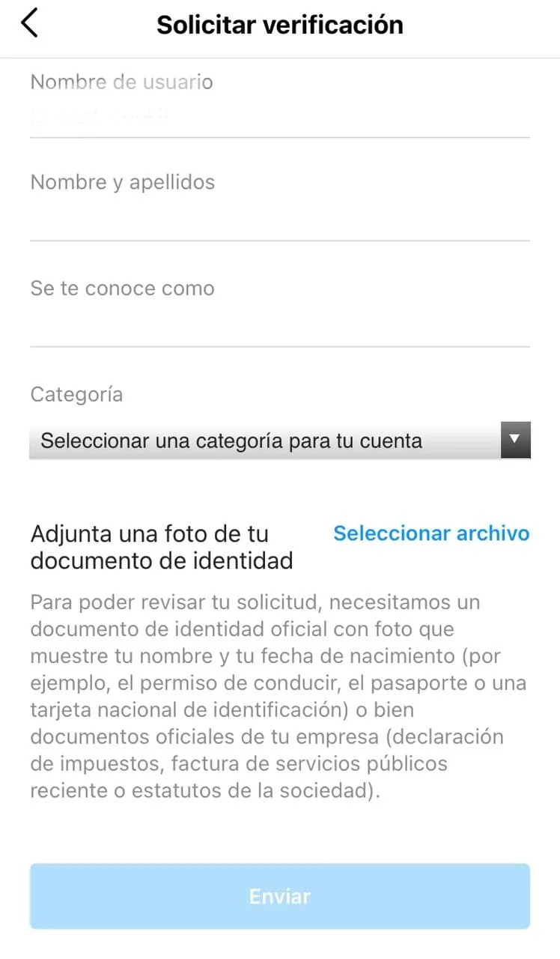560x959 pixels.
Task: Click the 'Categoría' label above the dropdown
Action: pyautogui.click(x=76, y=395)
